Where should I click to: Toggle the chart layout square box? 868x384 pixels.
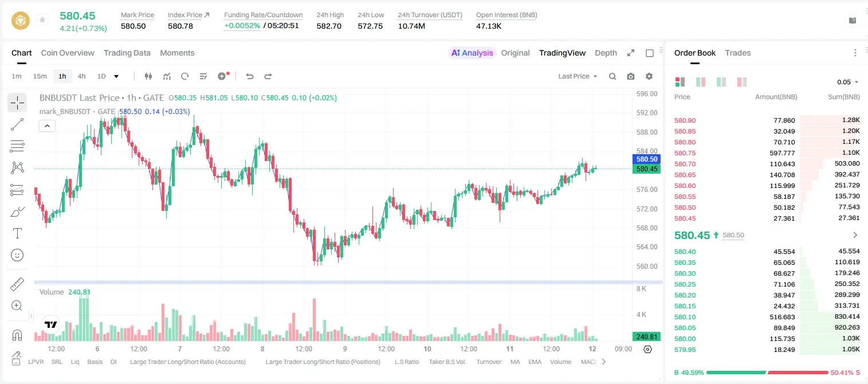(650, 53)
